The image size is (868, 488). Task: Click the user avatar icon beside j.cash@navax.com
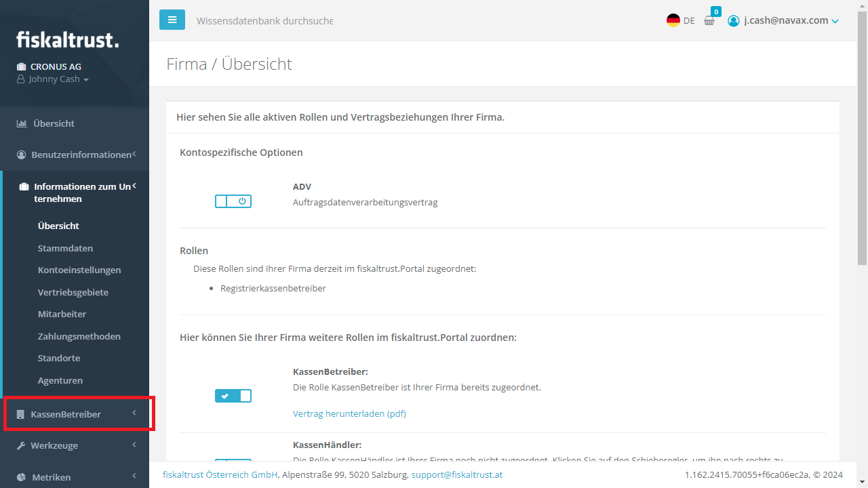tap(733, 21)
